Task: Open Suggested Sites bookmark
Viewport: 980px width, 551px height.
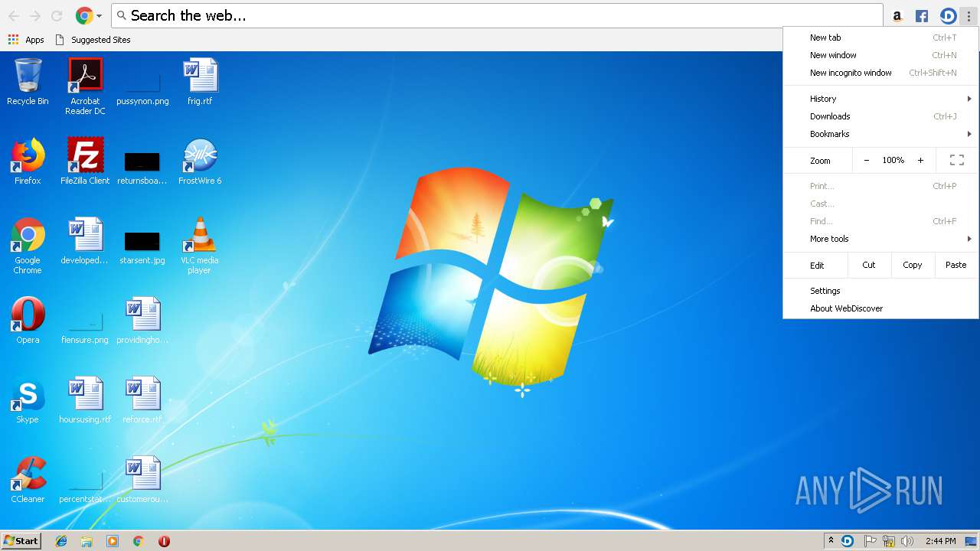Action: (93, 40)
